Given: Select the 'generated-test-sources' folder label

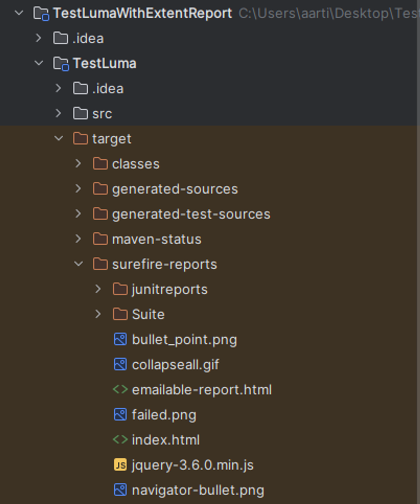Looking at the screenshot, I should (191, 215).
